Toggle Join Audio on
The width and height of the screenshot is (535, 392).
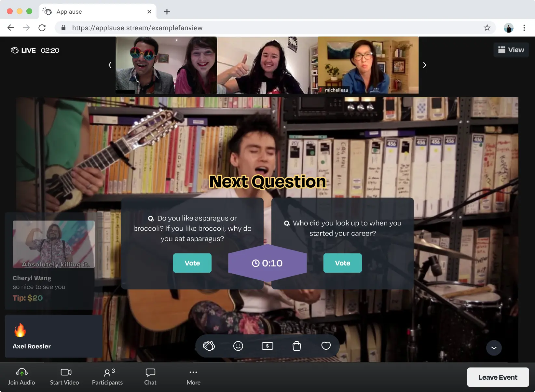coord(21,377)
